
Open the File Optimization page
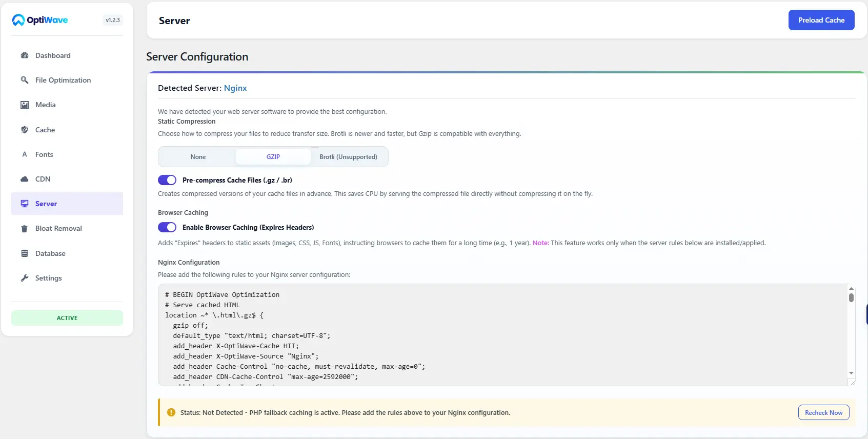[67, 80]
